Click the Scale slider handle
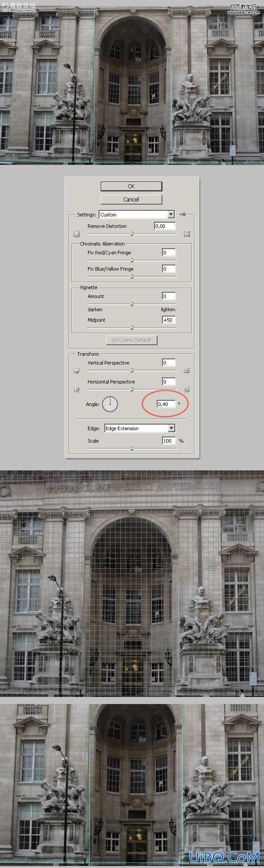 tap(132, 449)
